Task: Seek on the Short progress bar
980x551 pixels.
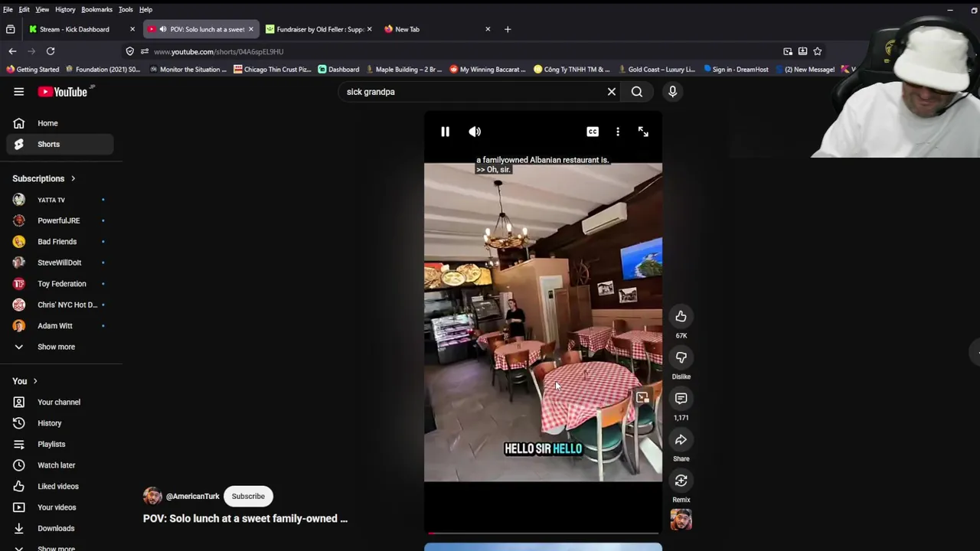Action: pyautogui.click(x=543, y=533)
